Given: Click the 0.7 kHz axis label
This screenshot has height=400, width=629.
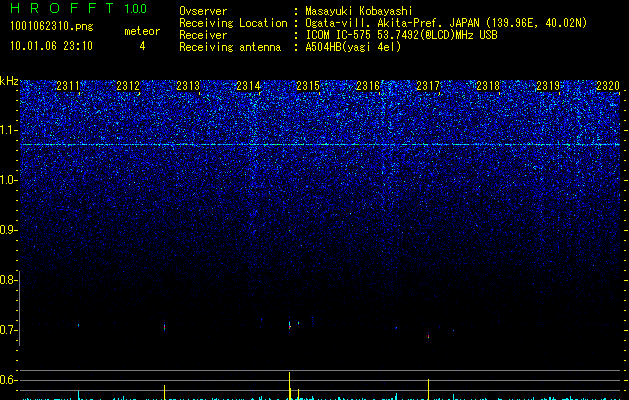Looking at the screenshot, I should (8, 330).
